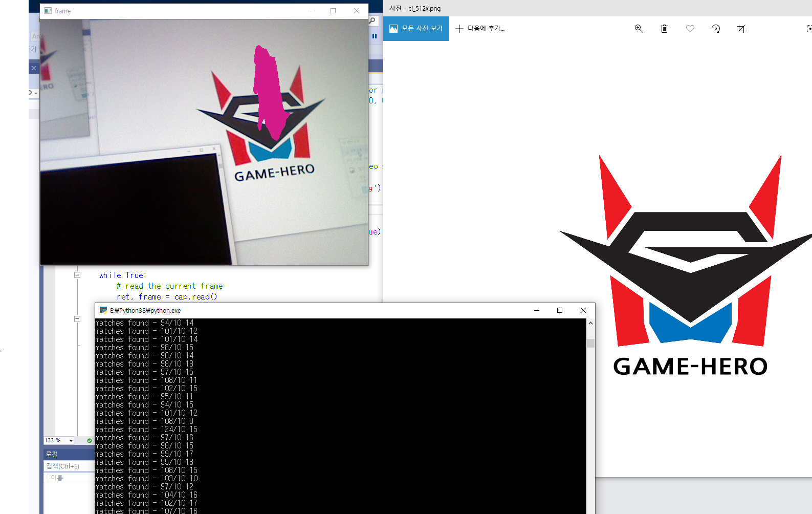
Task: Click console line 'matches found - 99/10 17'
Action: coord(144,454)
